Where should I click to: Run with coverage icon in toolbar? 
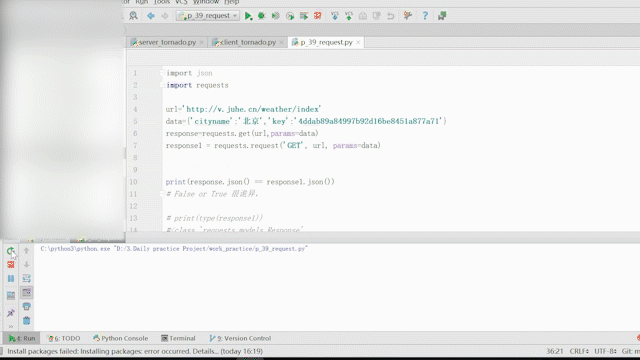(x=276, y=16)
